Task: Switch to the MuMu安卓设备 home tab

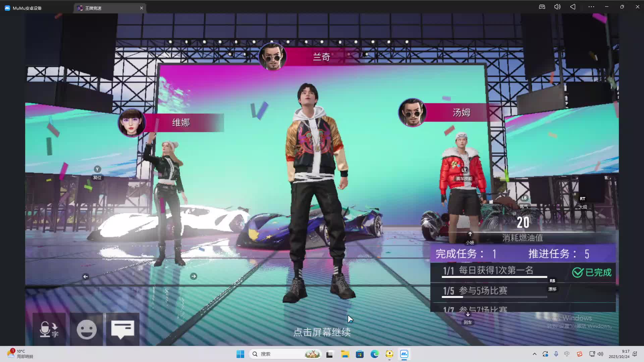Action: click(27, 8)
